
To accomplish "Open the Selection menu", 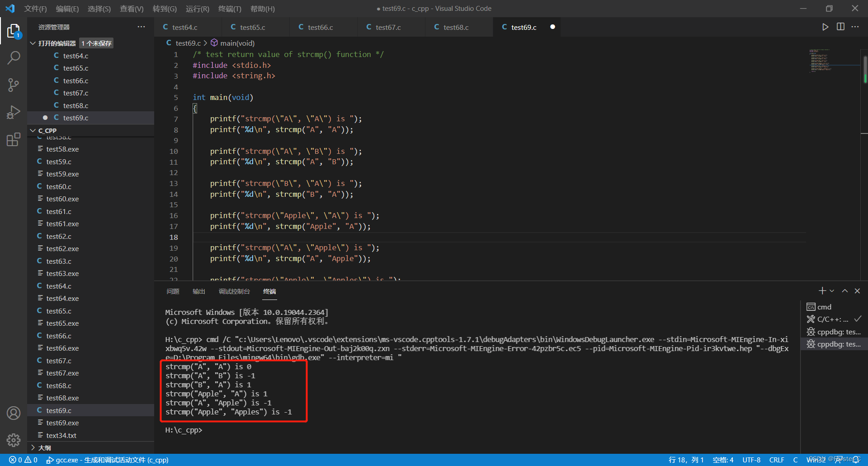I will click(x=99, y=9).
